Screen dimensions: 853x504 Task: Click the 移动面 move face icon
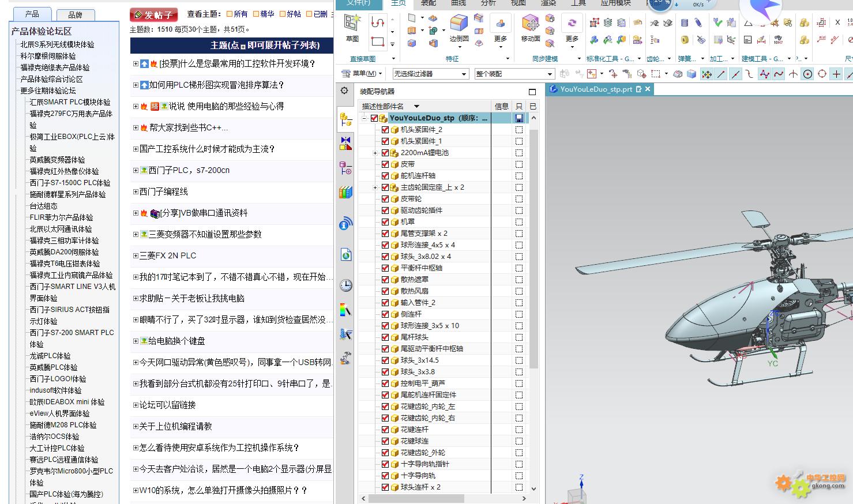[530, 25]
